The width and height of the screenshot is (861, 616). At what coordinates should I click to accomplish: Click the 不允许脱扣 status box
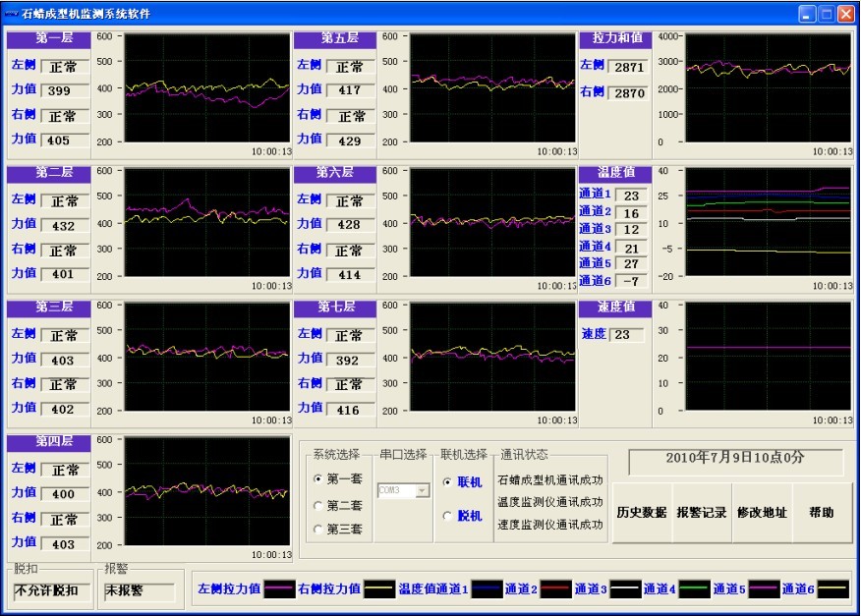50,591
